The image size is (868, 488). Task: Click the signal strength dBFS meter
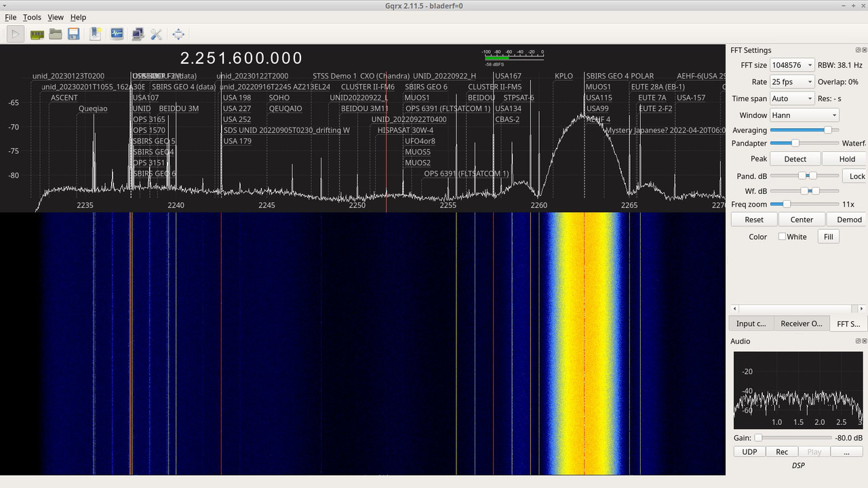(x=513, y=57)
